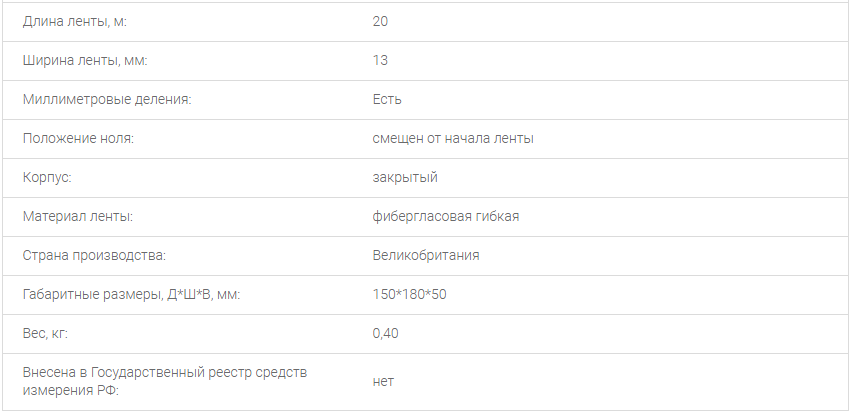Viewport: 851px width, 414px height.
Task: Click the tape width value '13'
Action: pyautogui.click(x=380, y=60)
